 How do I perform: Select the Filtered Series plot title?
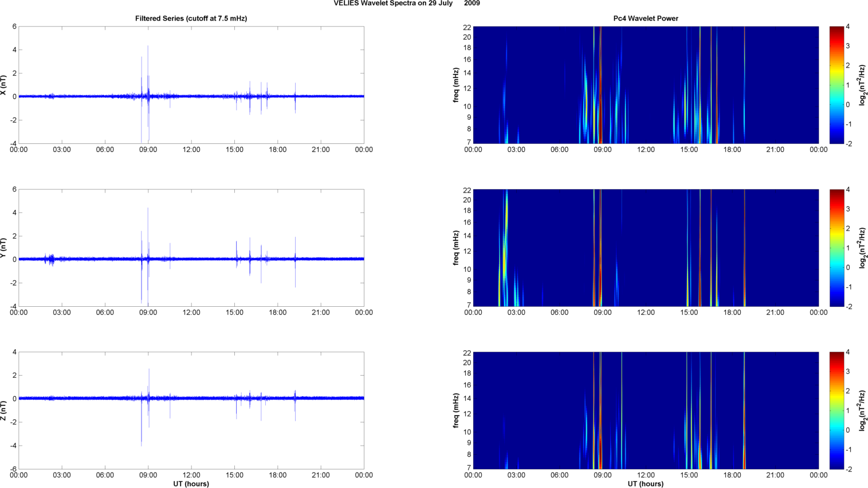pos(191,18)
